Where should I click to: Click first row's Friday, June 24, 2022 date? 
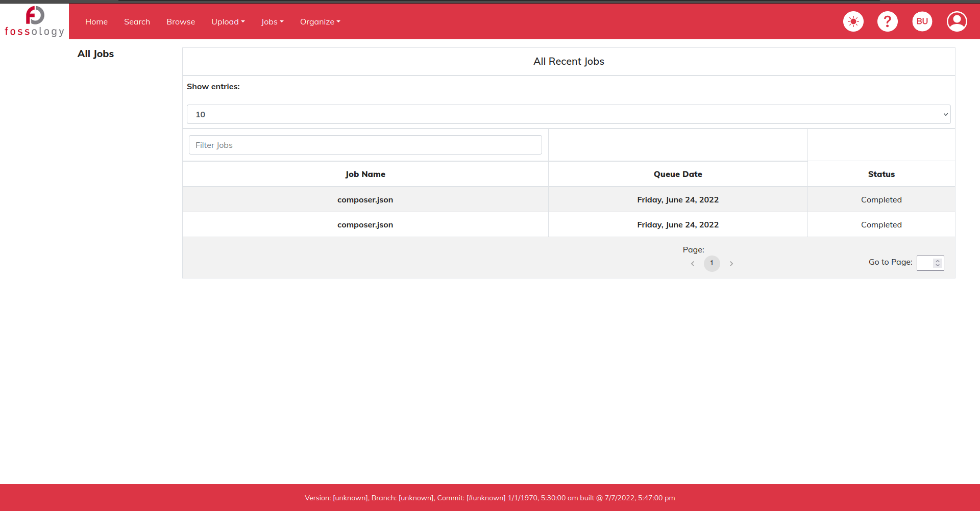click(x=678, y=199)
